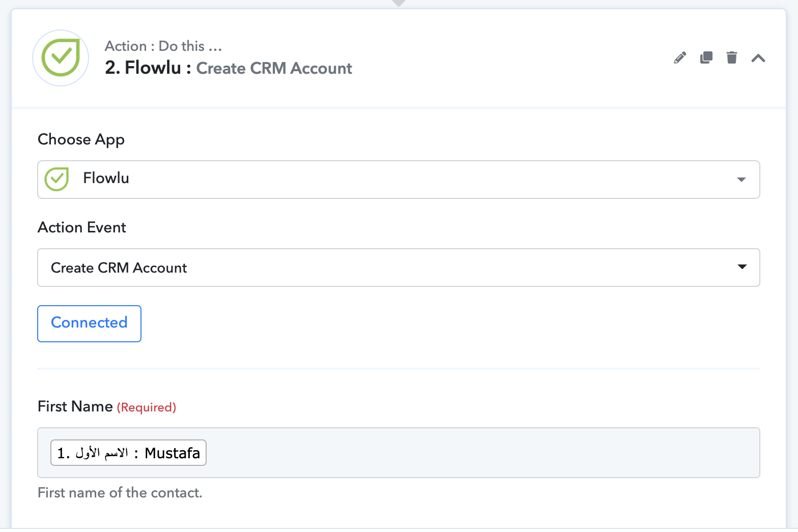Click the 'Action : Do this ...' heading
The height and width of the screenshot is (532, 798).
[163, 46]
